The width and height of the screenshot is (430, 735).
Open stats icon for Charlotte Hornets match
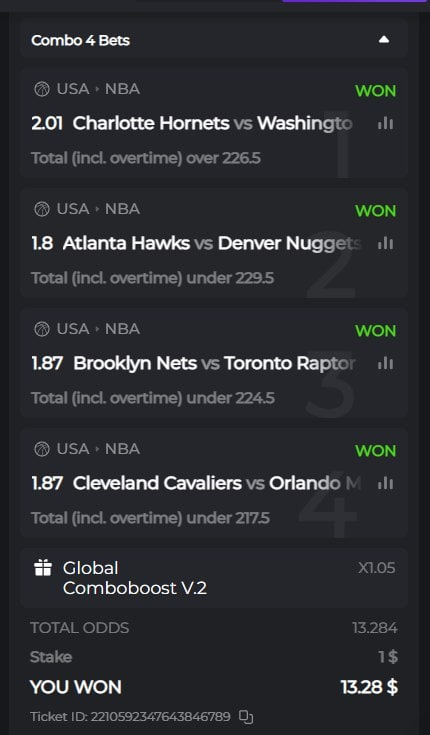click(x=385, y=123)
